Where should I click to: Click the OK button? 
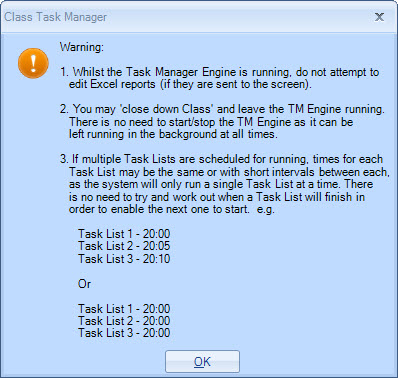[x=202, y=361]
